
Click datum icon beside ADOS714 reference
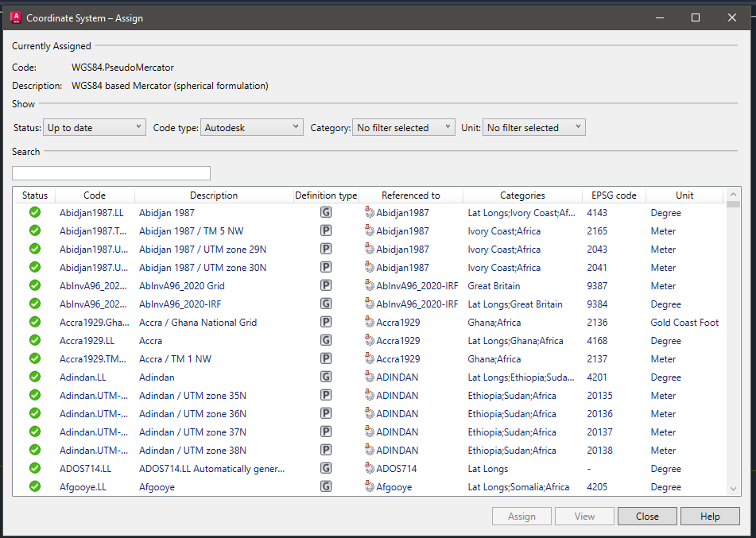[370, 468]
